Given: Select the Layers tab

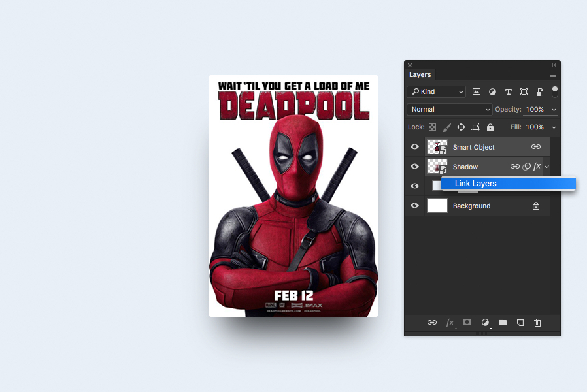Looking at the screenshot, I should coord(420,75).
